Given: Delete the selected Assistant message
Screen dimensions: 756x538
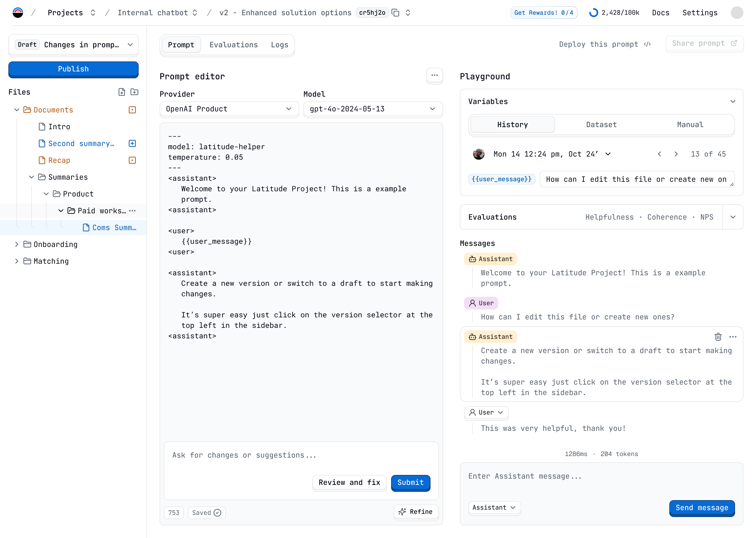Looking at the screenshot, I should click(718, 337).
